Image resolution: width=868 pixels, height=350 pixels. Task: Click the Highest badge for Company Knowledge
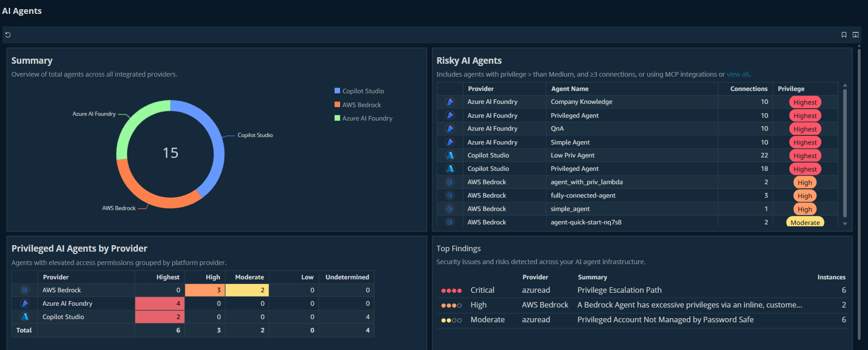(x=805, y=102)
